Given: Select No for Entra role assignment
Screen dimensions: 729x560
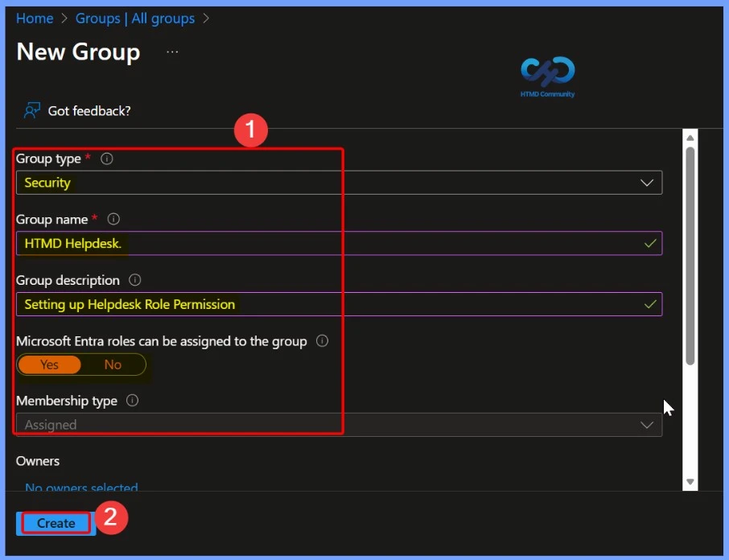Looking at the screenshot, I should [113, 364].
